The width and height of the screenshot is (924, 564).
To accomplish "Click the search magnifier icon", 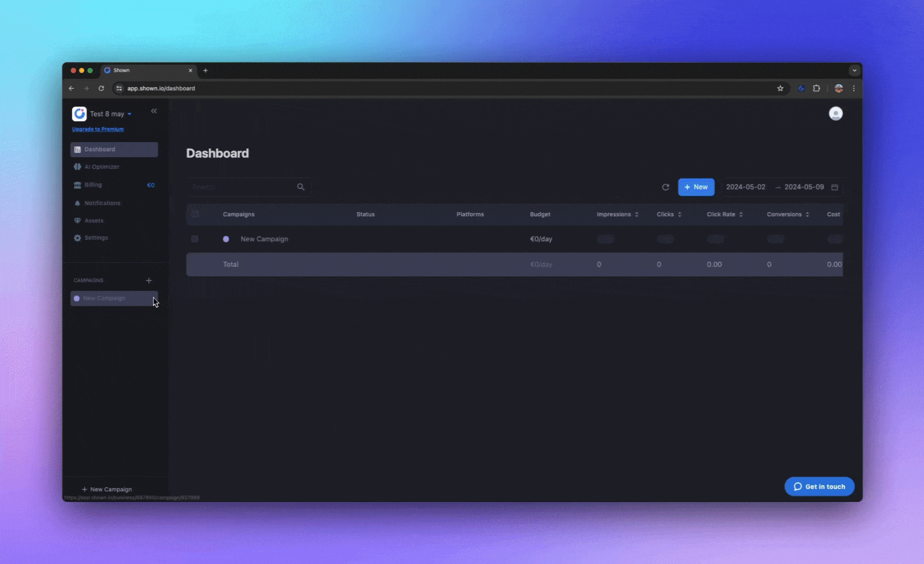I will 301,187.
